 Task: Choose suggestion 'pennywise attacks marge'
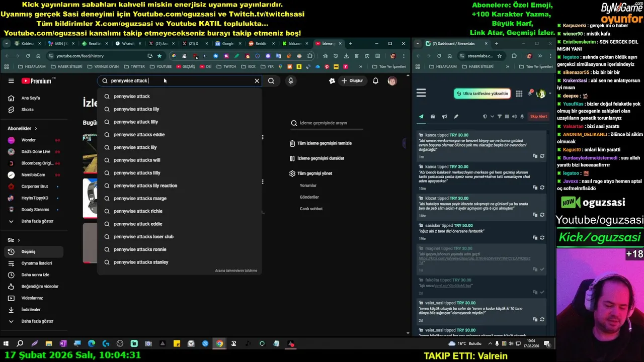pos(179,198)
